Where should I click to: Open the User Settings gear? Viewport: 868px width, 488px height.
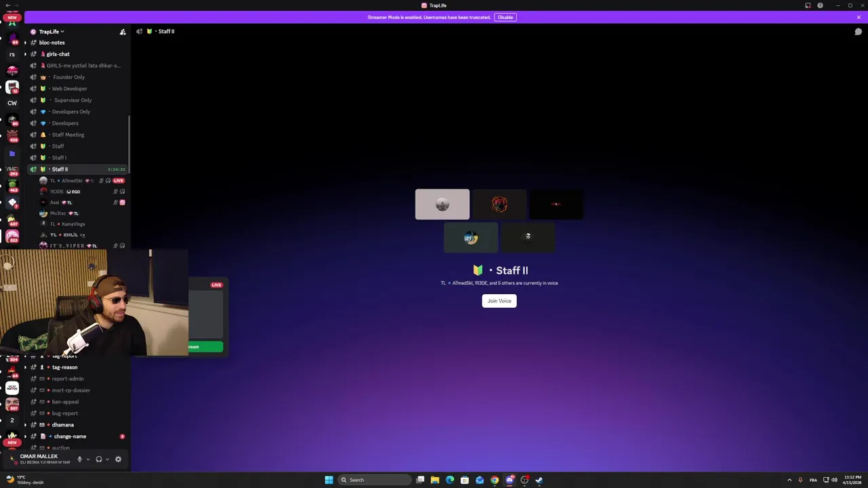pyautogui.click(x=118, y=460)
